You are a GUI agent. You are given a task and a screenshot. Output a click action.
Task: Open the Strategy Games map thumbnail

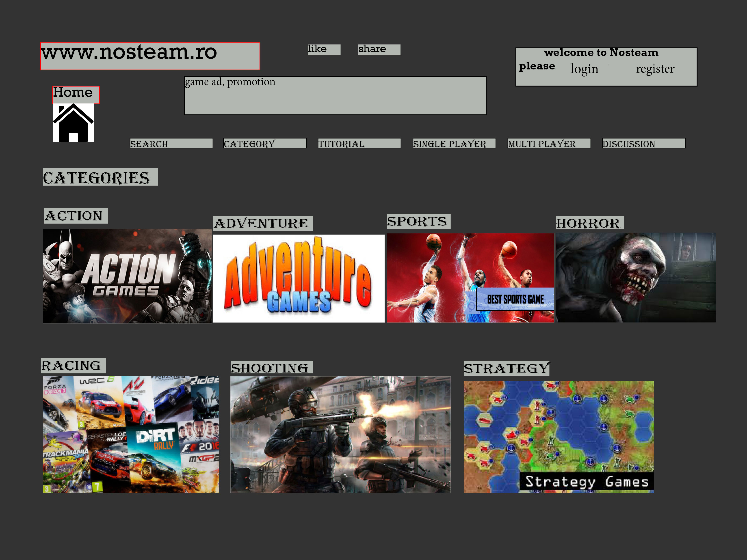click(x=559, y=437)
